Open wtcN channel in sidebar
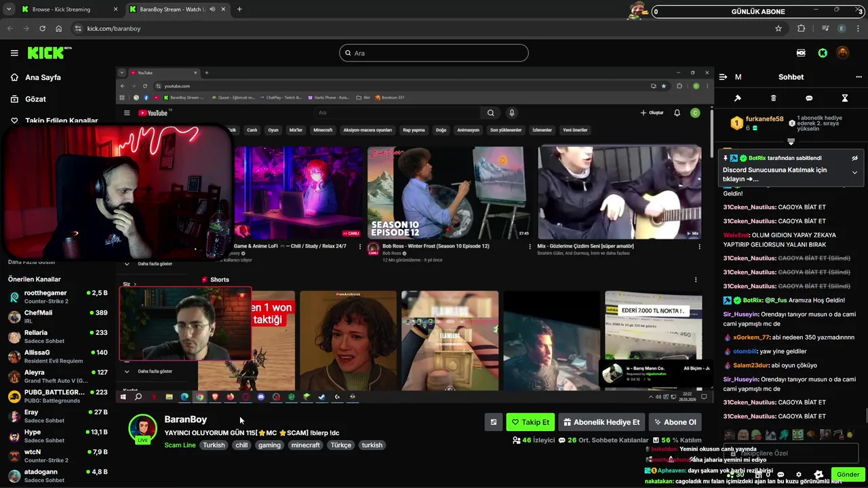This screenshot has height=488, width=868. click(x=58, y=455)
